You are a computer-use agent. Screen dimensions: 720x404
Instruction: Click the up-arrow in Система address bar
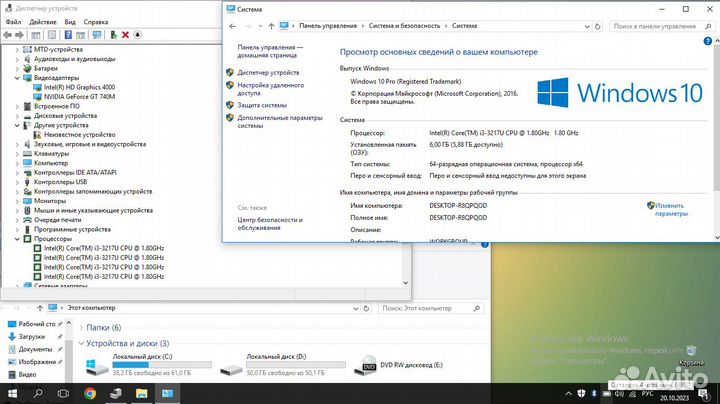(271, 26)
